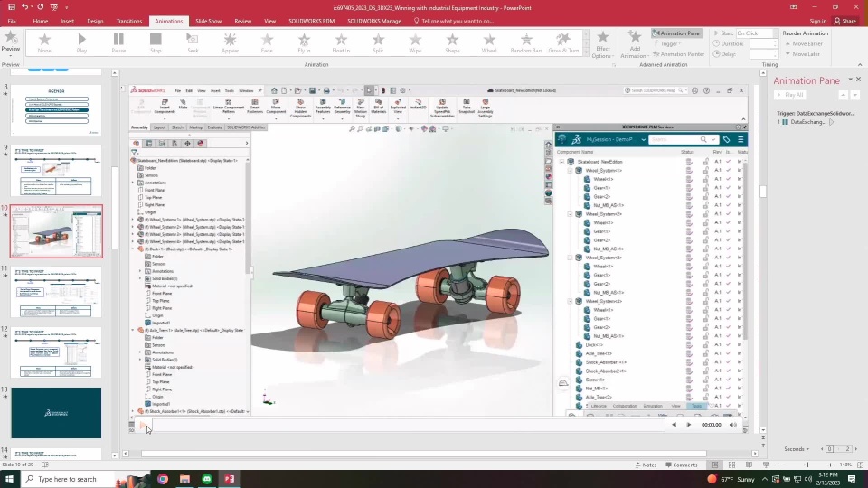Select the Appear animation effect
Image resolution: width=868 pixels, height=488 pixels.
pyautogui.click(x=230, y=43)
